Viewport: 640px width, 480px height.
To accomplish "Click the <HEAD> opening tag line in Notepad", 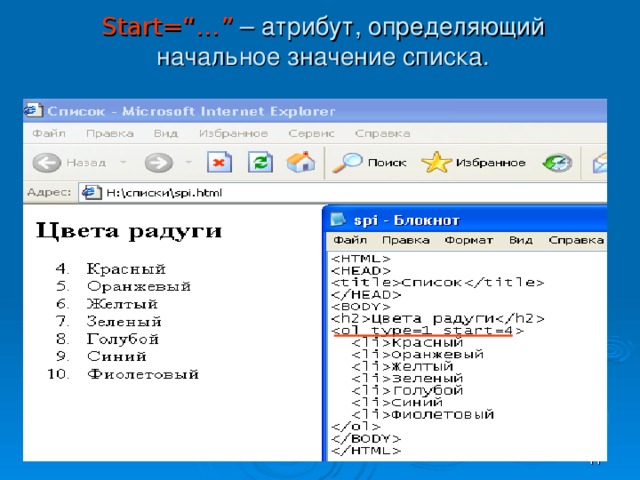I will (361, 271).
